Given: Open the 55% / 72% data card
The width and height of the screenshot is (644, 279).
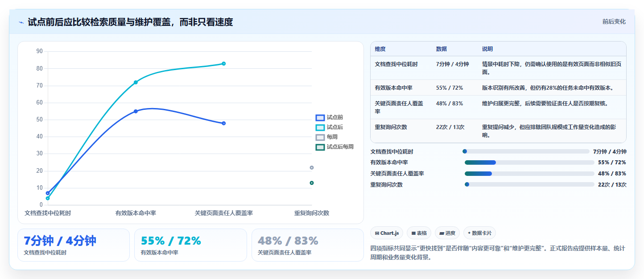Looking at the screenshot, I should click(x=190, y=245).
